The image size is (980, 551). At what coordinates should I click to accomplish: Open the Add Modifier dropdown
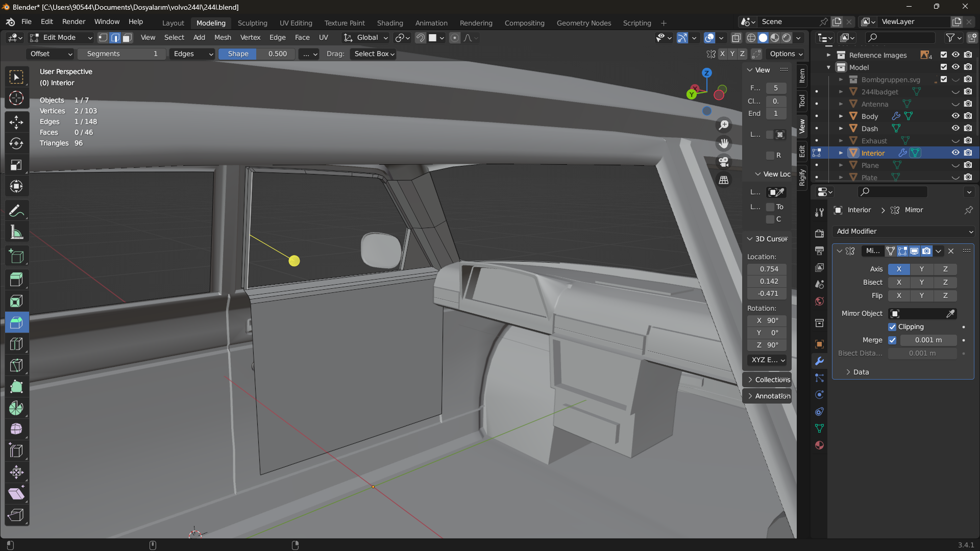[903, 232]
